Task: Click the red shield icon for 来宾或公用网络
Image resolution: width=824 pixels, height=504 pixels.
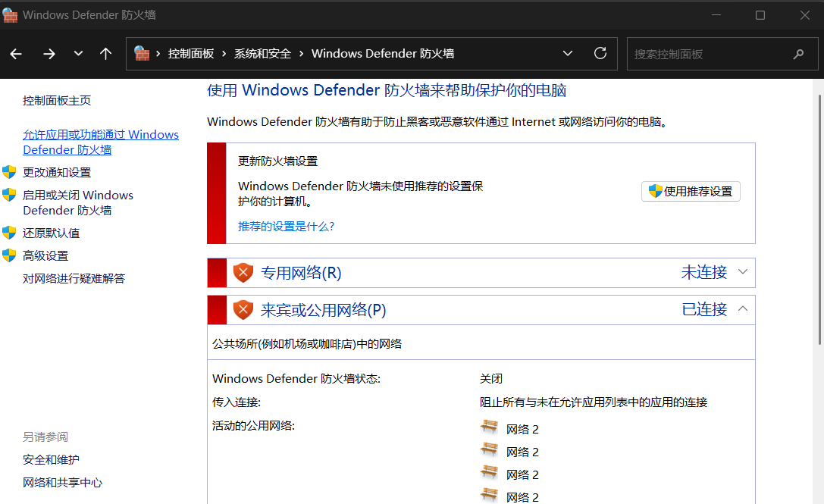Action: point(243,310)
